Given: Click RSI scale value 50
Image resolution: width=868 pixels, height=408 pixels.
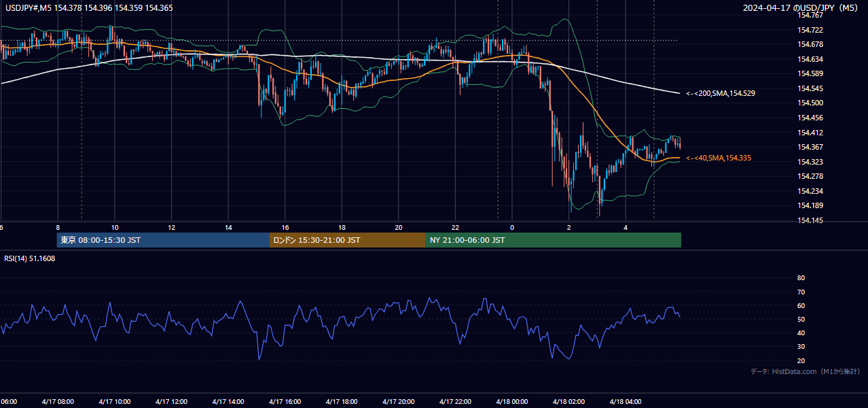Looking at the screenshot, I should (801, 319).
